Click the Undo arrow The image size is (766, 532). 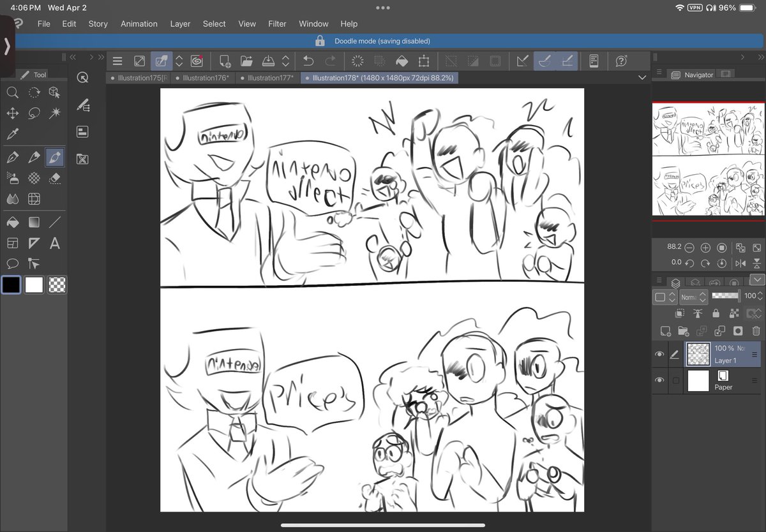coord(308,61)
